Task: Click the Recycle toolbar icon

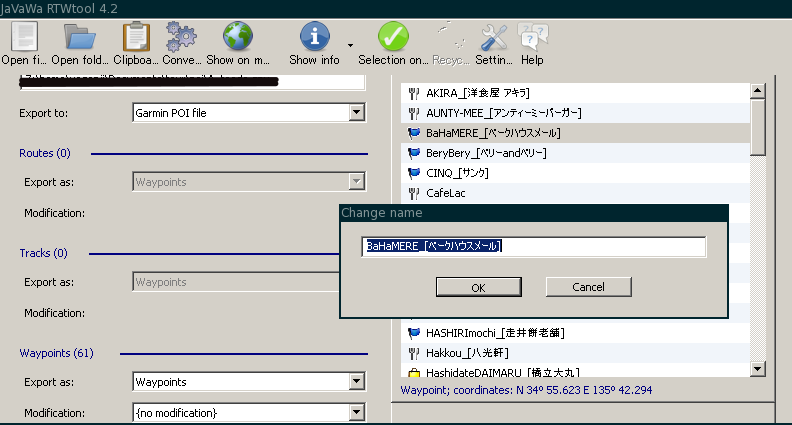Action: coord(451,37)
